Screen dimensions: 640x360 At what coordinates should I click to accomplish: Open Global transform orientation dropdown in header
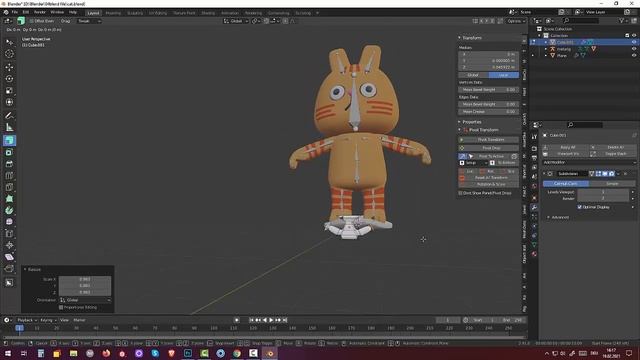point(236,21)
